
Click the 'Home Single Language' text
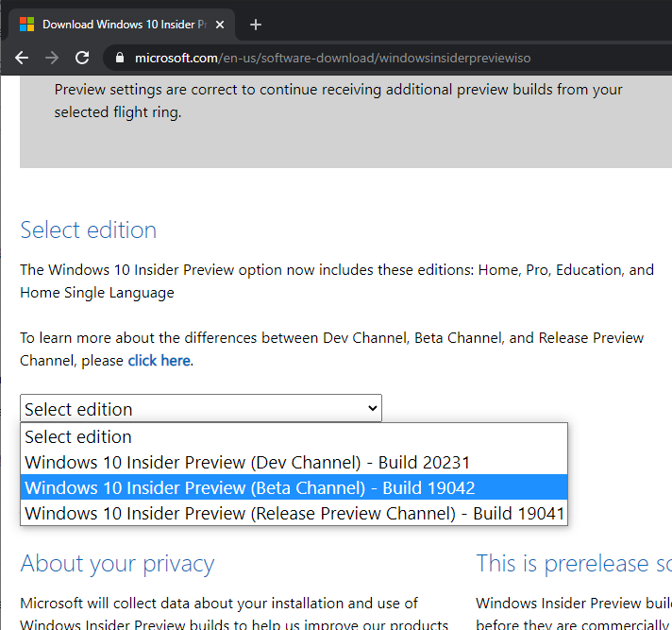coord(97,293)
